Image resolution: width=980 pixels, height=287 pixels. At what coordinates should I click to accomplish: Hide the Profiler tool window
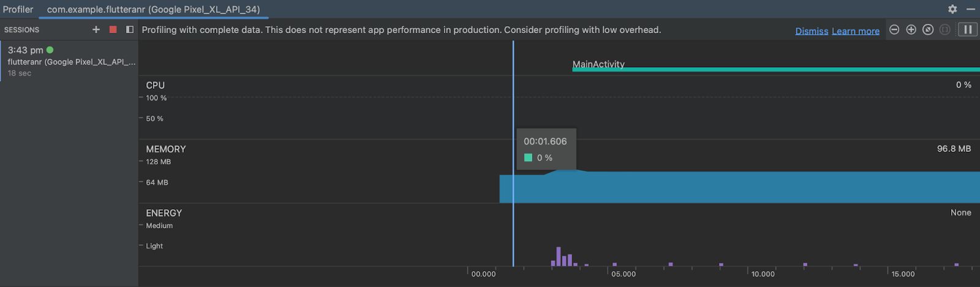(x=971, y=9)
